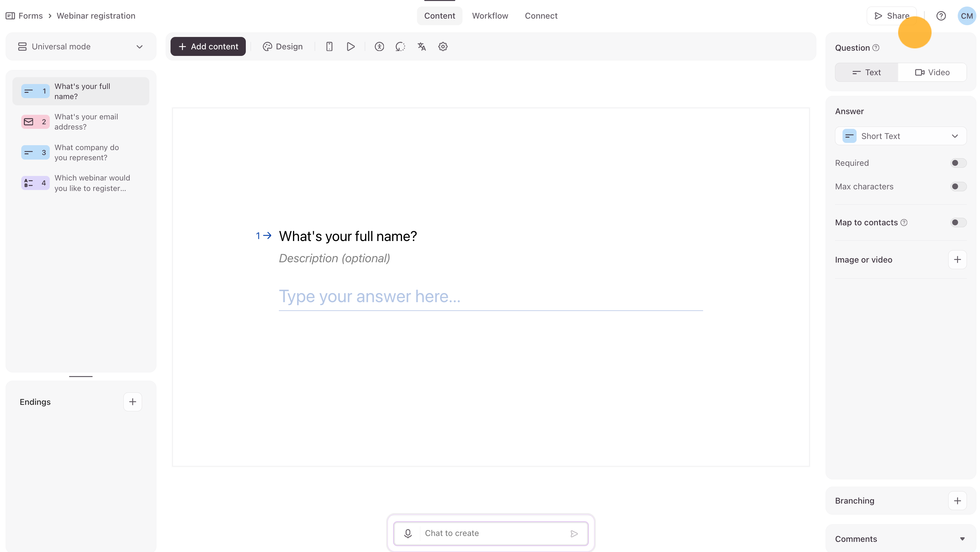This screenshot has width=980, height=552.
Task: Click the play preview icon
Action: (351, 46)
